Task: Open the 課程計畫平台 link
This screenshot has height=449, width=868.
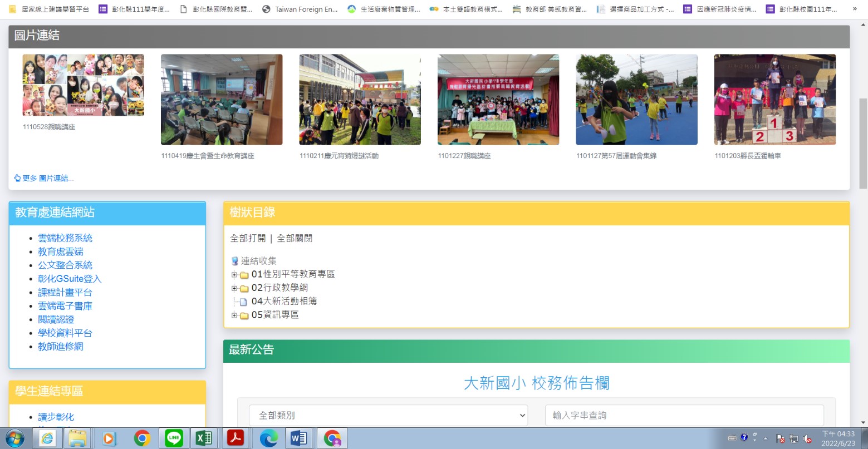Action: [65, 292]
